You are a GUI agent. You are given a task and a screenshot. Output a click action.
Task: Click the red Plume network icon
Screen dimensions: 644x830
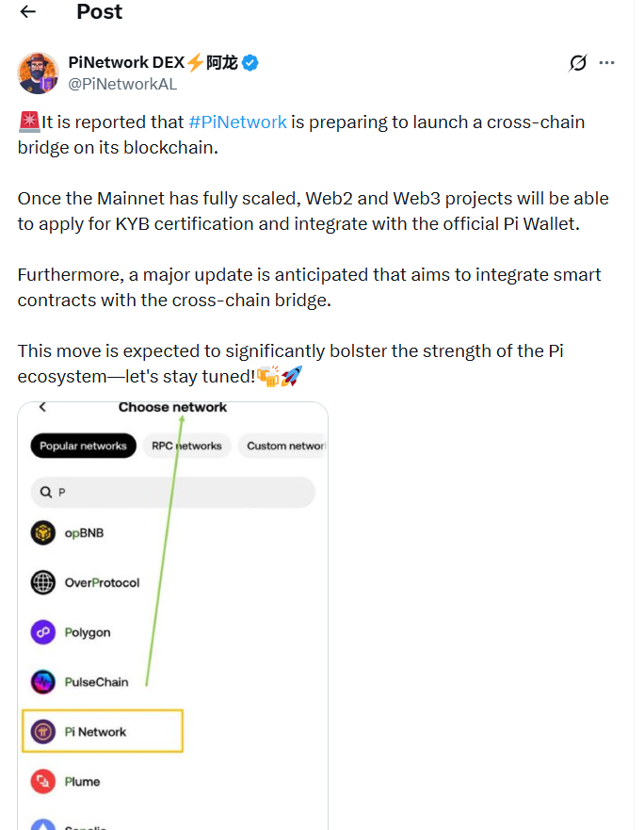(x=41, y=781)
